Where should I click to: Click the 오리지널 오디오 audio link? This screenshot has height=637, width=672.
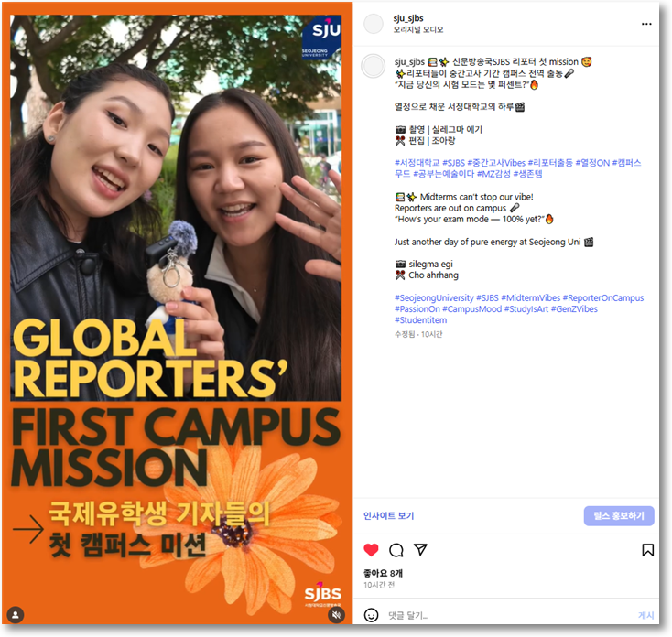tap(417, 29)
